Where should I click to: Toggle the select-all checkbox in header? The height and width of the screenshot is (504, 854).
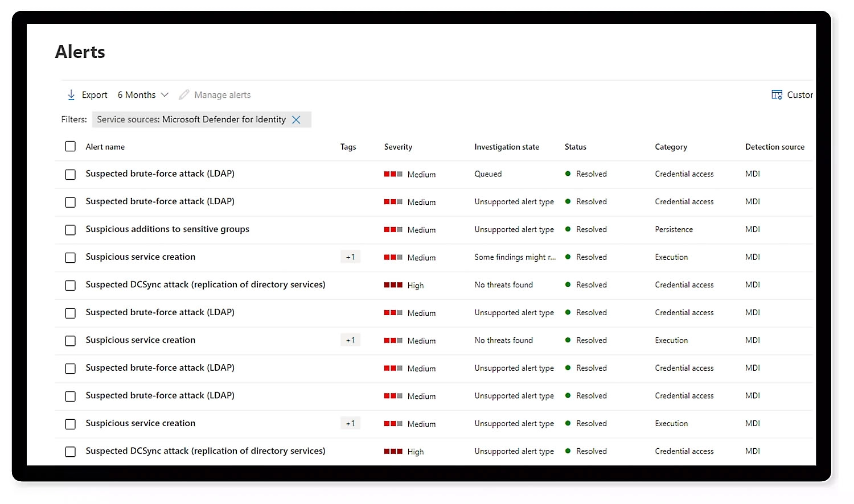point(70,147)
